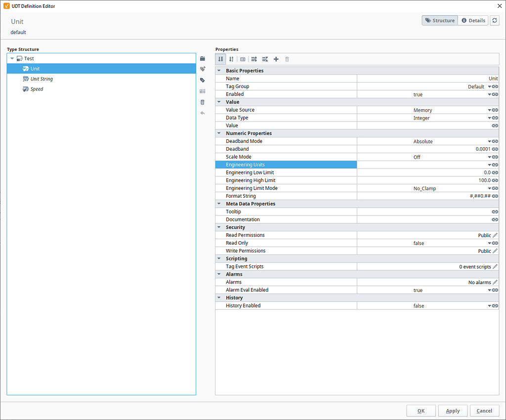Open the Tag Group dropdown showing Default
Screen dimensions: 506x420
point(488,86)
